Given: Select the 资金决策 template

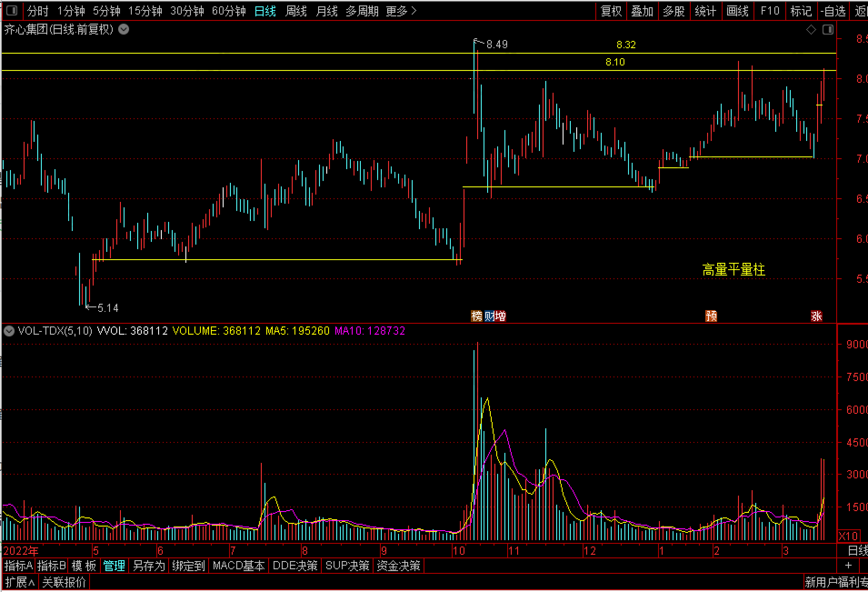Looking at the screenshot, I should click(x=399, y=566).
